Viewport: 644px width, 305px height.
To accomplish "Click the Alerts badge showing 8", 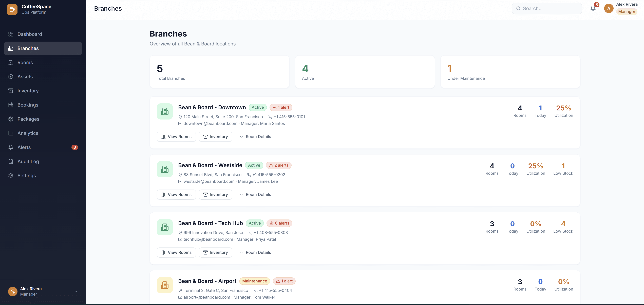I will point(74,147).
